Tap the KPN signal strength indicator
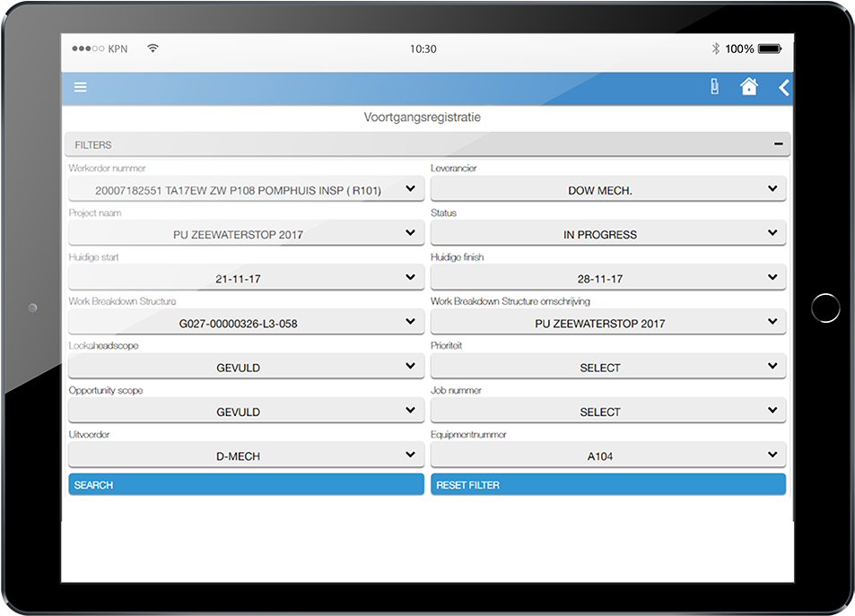This screenshot has width=855, height=616. [x=88, y=48]
